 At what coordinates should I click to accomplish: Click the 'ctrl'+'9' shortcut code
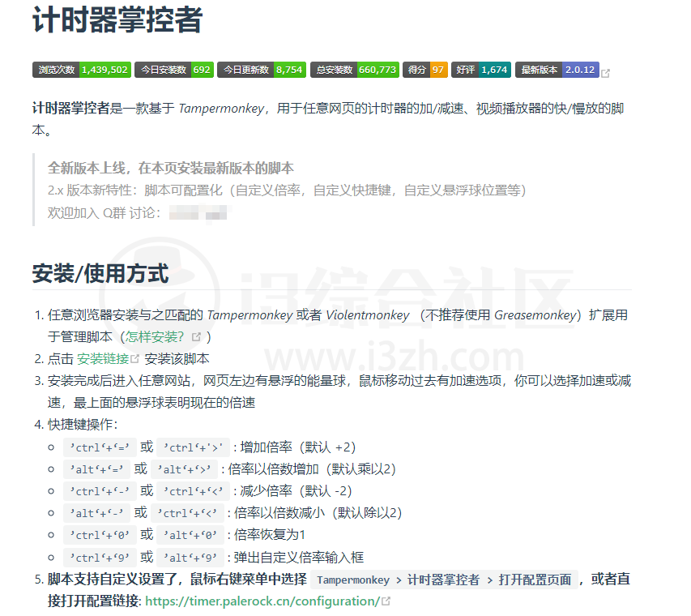click(100, 558)
